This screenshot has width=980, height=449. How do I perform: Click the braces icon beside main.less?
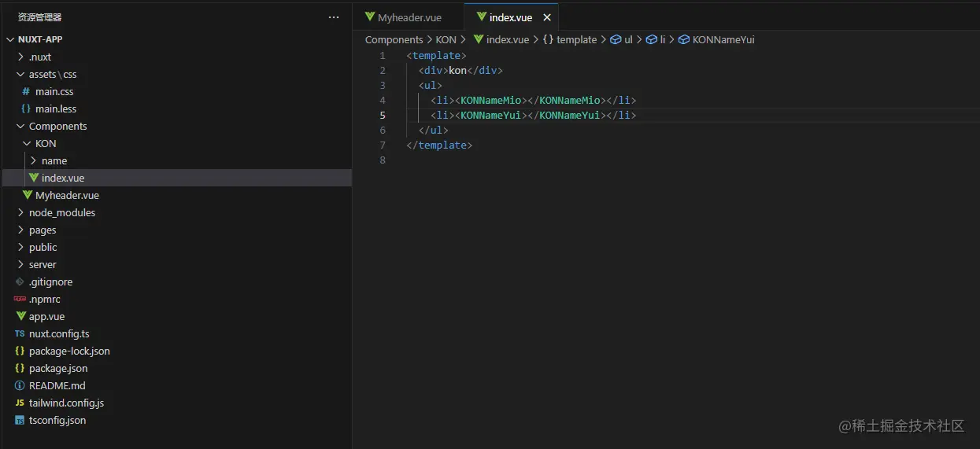[26, 109]
